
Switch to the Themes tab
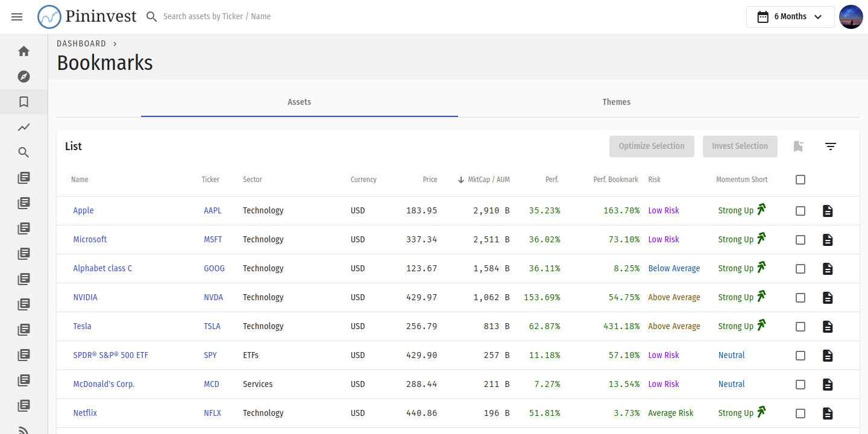pyautogui.click(x=617, y=102)
